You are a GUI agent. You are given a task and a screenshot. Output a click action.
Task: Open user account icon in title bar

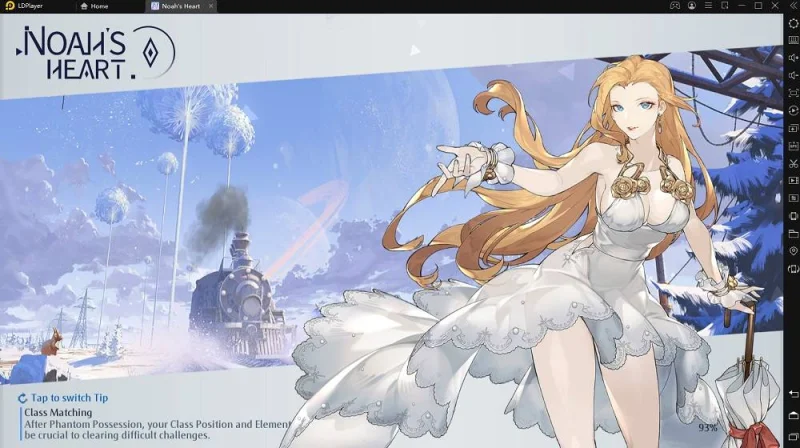tap(692, 6)
